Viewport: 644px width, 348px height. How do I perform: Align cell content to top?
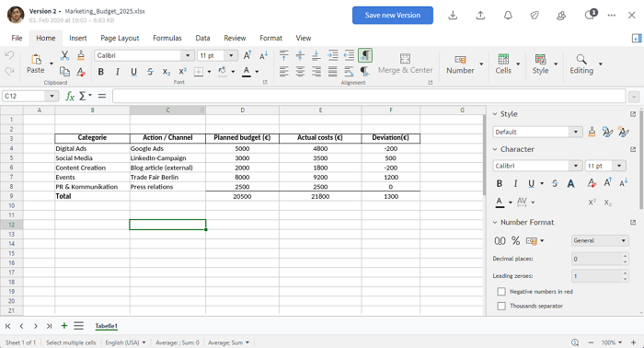click(x=283, y=55)
